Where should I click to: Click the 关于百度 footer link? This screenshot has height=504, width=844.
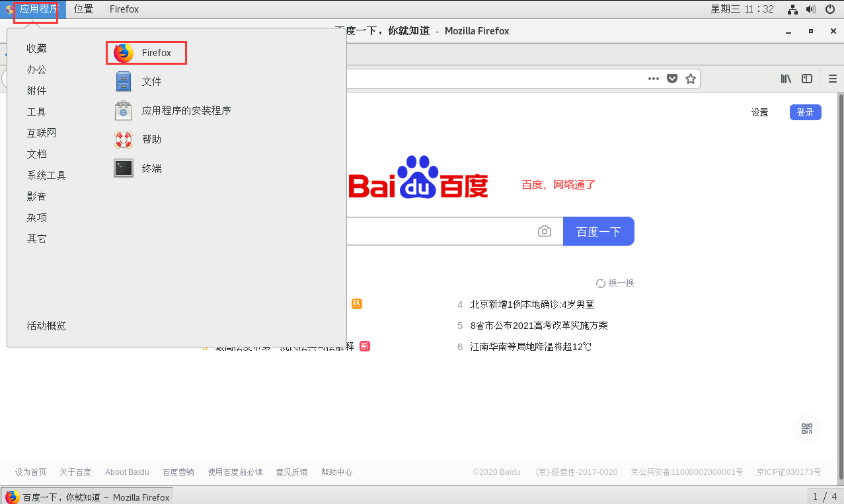point(75,472)
